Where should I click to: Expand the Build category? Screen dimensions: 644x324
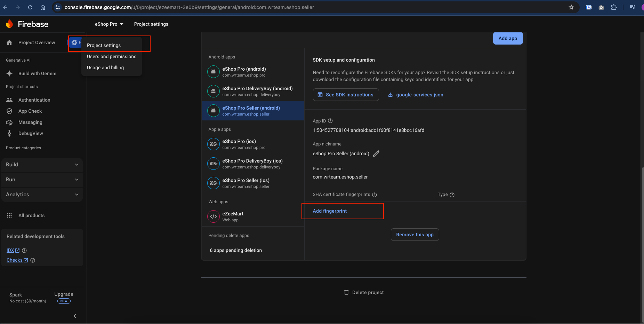tap(42, 165)
